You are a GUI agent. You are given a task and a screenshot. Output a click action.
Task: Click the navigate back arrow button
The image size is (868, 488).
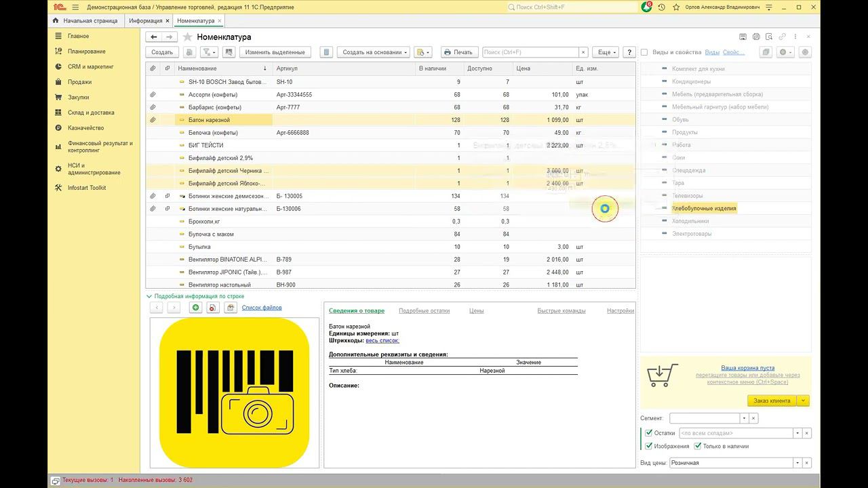pyautogui.click(x=154, y=37)
